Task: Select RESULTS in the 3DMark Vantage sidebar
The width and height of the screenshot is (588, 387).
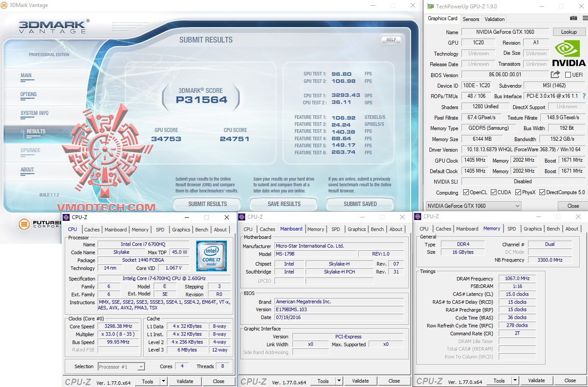Action: 36,131
